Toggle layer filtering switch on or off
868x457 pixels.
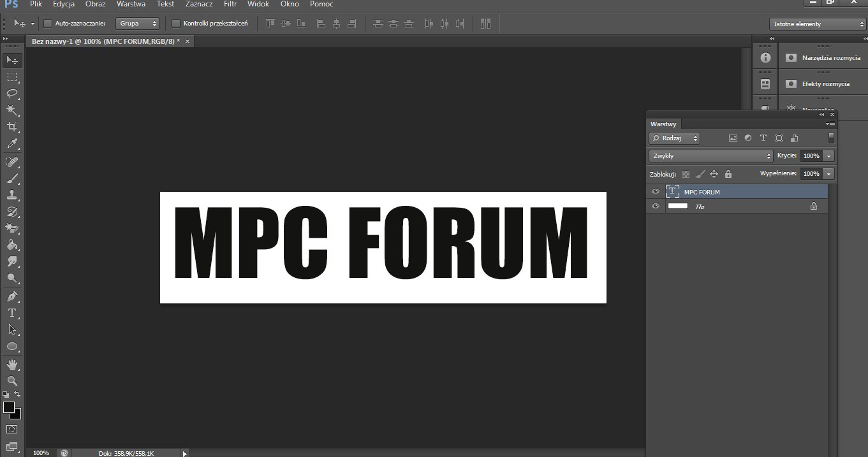pos(831,138)
